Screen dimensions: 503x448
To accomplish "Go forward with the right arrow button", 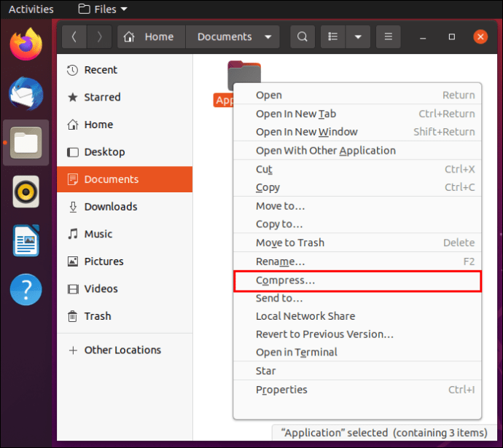I will click(x=99, y=37).
